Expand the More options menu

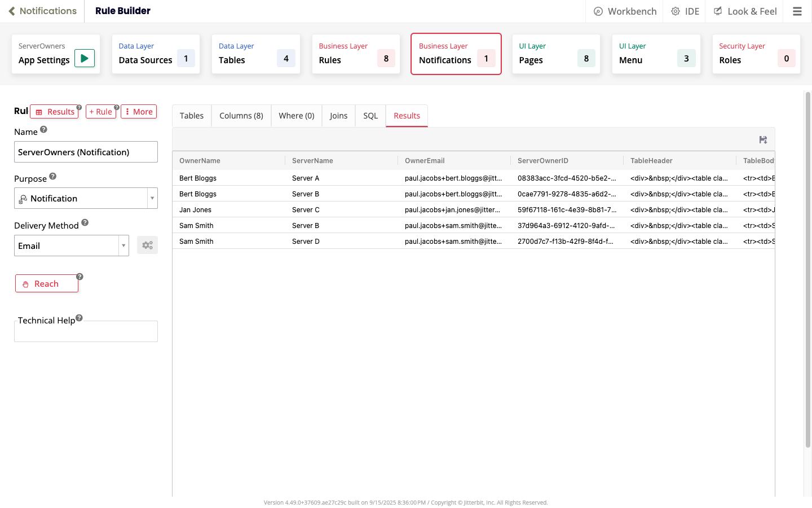[138, 111]
